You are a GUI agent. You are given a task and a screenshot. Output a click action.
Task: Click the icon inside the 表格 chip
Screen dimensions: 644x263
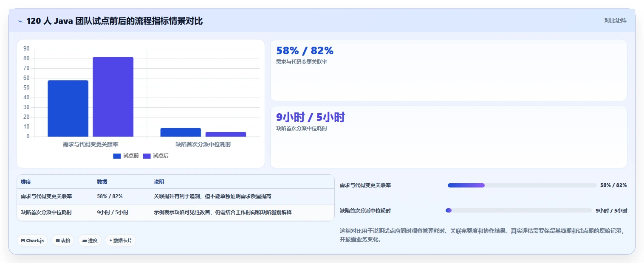(58, 241)
